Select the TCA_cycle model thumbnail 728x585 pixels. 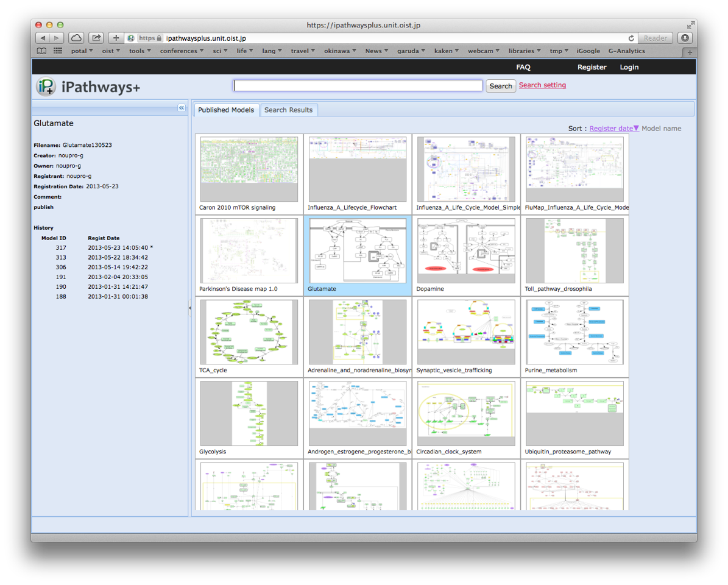coord(249,333)
